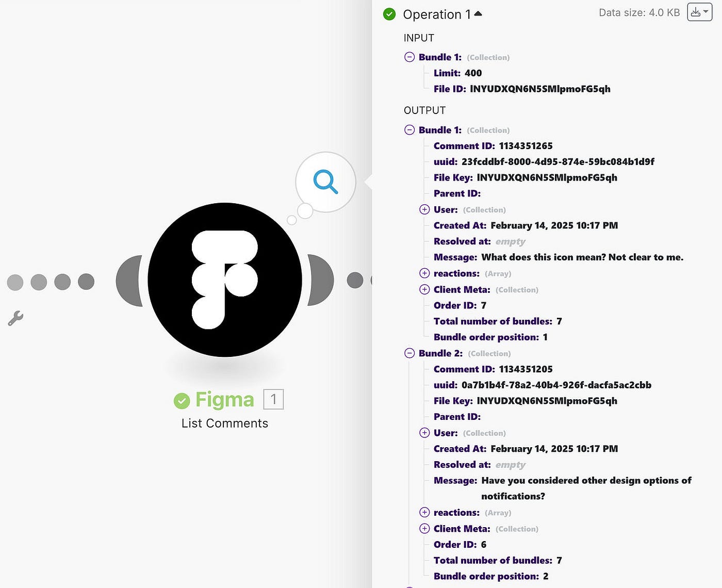Select Comment ID 1134351265
722x588 pixels.
point(526,146)
